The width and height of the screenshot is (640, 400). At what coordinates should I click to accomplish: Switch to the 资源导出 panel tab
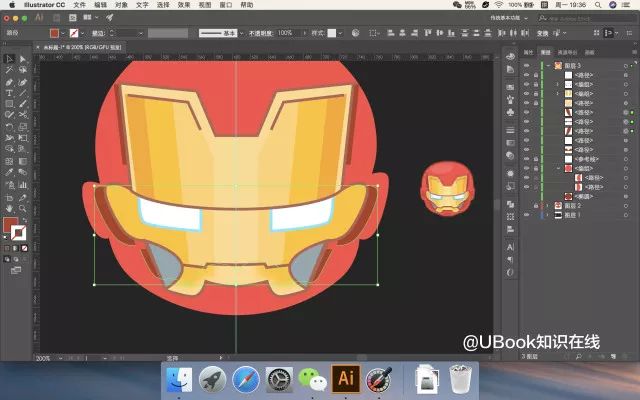coord(567,52)
